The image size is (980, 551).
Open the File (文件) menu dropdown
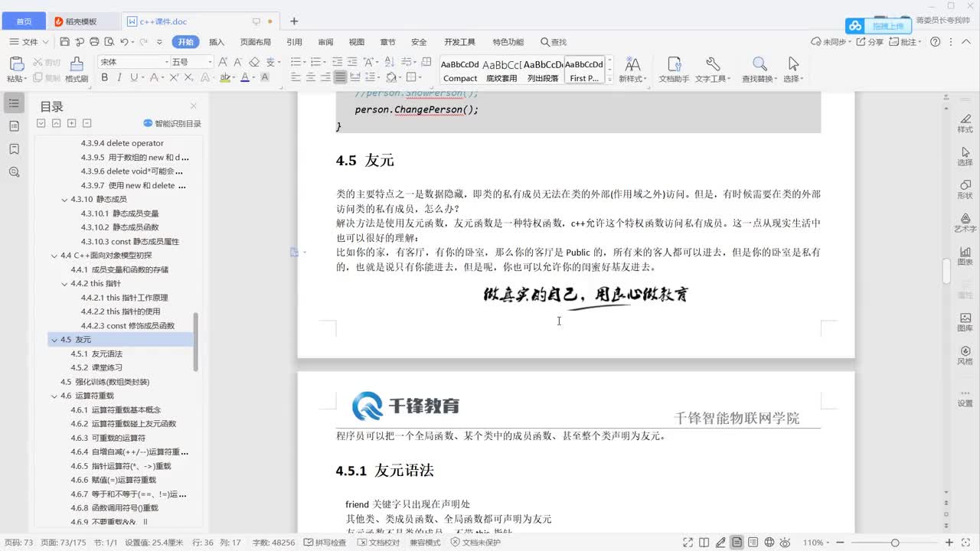[30, 42]
